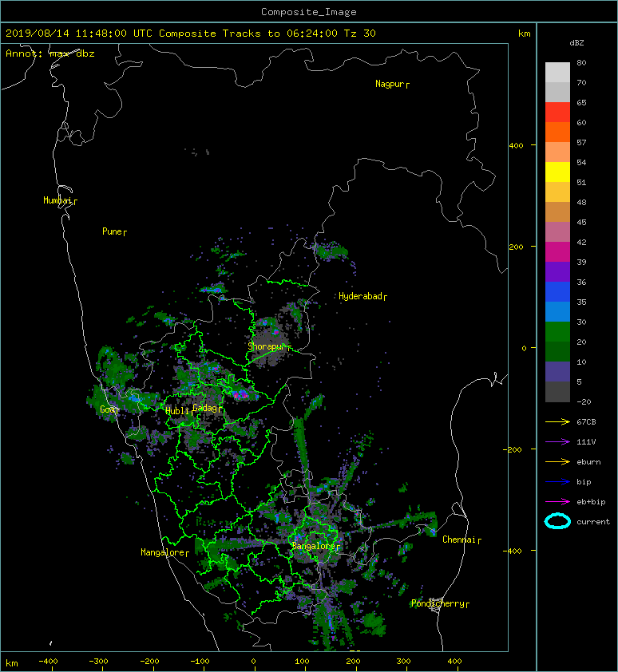Click the '67CB' legend label

tap(586, 421)
